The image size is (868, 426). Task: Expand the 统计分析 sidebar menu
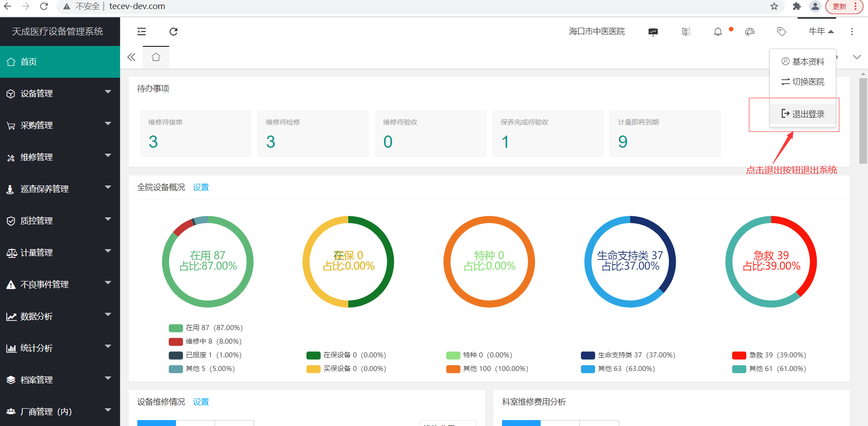(x=60, y=348)
